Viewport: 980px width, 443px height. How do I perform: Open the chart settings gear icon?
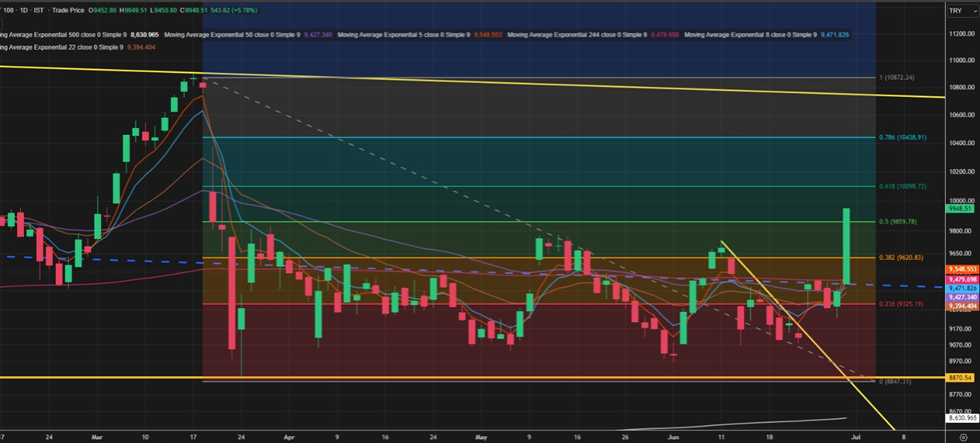(x=962, y=436)
